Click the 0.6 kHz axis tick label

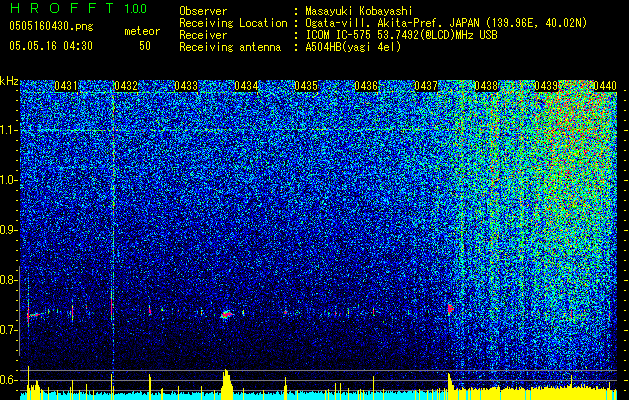click(7, 380)
